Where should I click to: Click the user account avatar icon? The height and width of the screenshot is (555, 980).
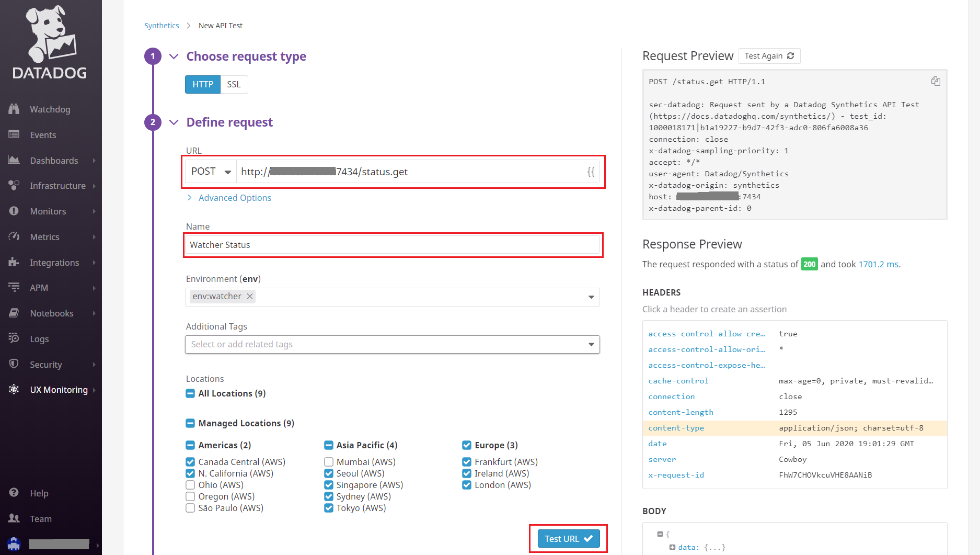pos(14,544)
